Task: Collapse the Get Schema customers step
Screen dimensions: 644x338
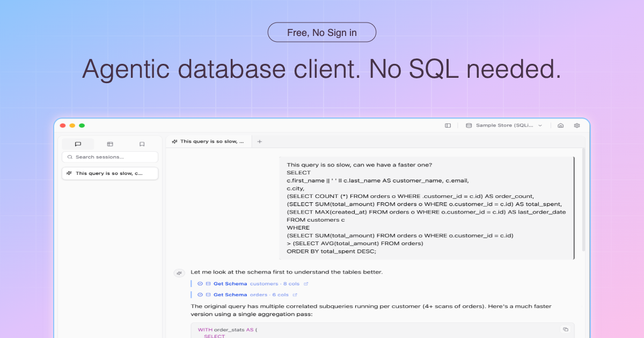Action: [x=200, y=284]
